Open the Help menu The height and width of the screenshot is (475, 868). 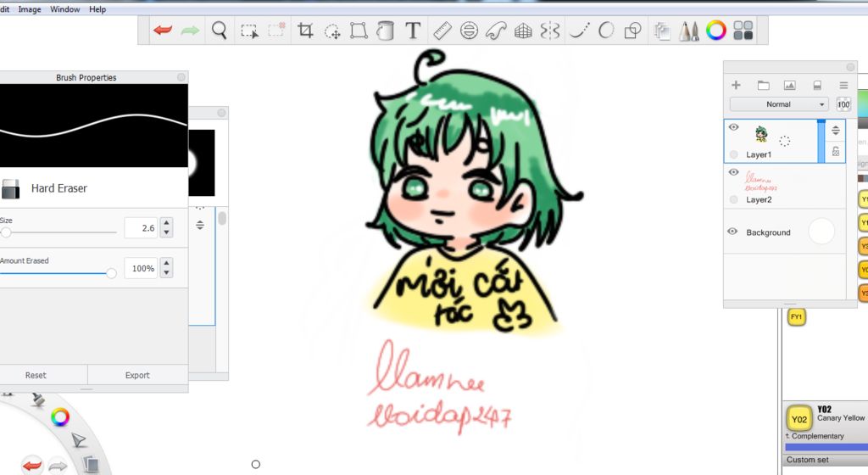[97, 9]
